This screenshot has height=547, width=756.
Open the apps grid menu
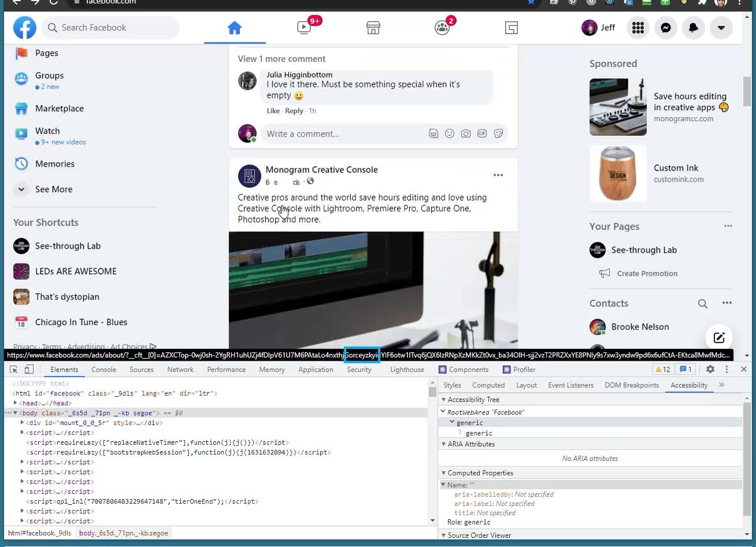[638, 28]
